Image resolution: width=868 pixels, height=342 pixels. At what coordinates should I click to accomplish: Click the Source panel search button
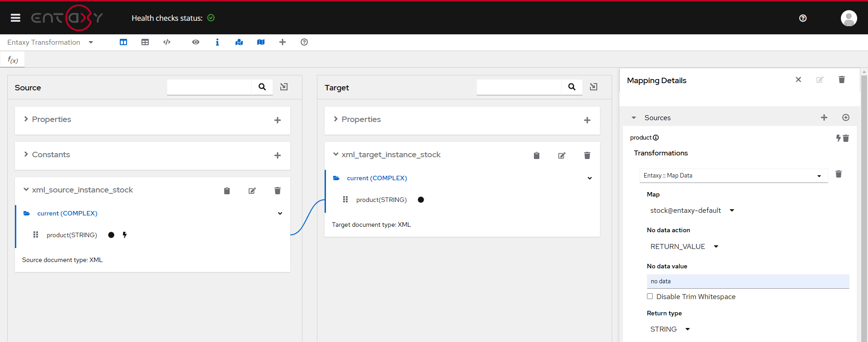tap(262, 87)
